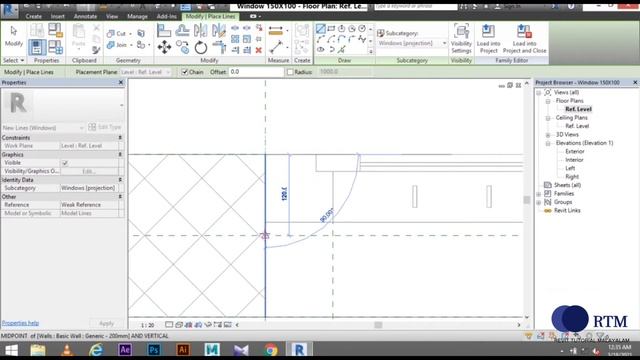The width and height of the screenshot is (640, 360).
Task: Select the Interior elevation in browser
Action: tap(574, 160)
